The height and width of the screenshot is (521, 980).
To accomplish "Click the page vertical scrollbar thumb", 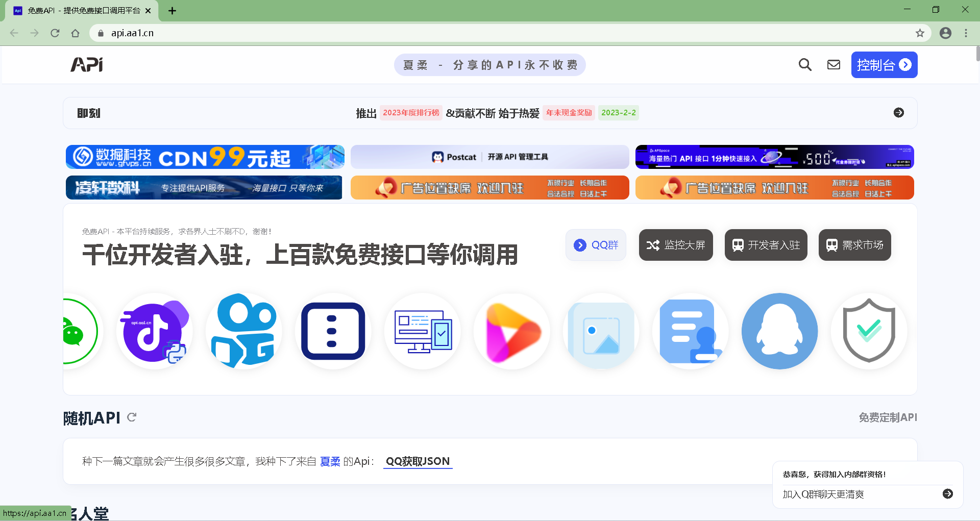I will (x=977, y=54).
